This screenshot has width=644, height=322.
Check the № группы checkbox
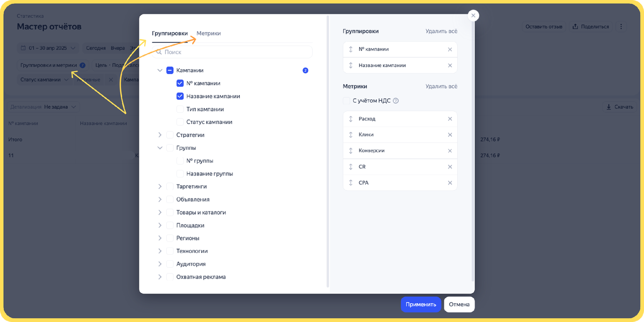point(180,160)
